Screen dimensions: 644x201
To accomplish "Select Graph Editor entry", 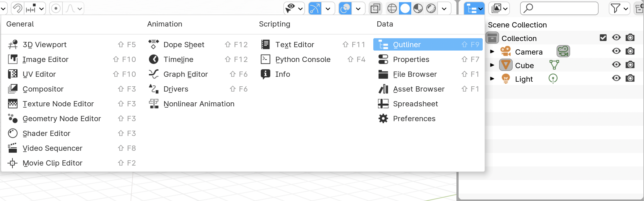I will point(198,74).
